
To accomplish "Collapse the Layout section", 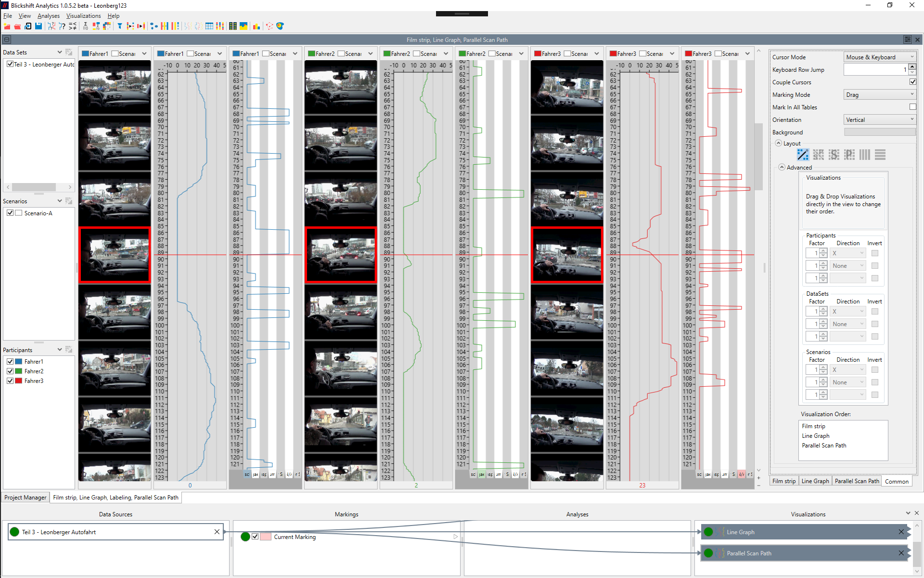I will (778, 143).
